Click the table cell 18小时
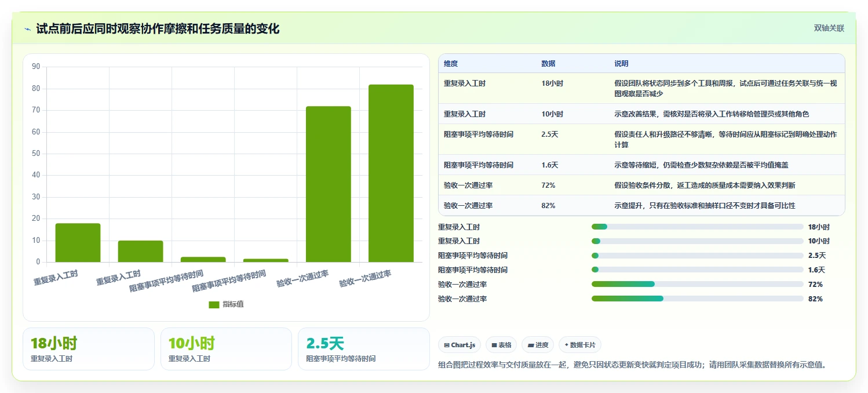868x393 pixels. coord(552,83)
